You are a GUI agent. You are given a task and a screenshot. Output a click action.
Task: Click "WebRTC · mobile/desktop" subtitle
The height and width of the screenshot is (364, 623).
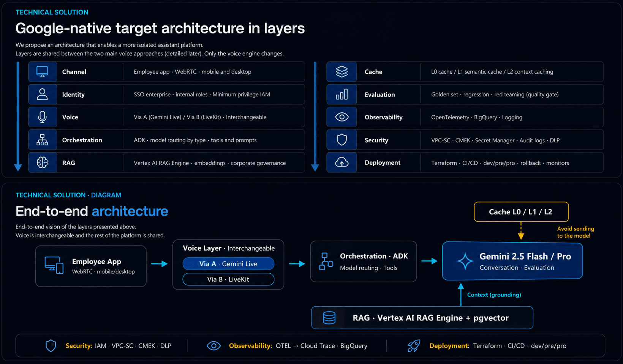[103, 272]
